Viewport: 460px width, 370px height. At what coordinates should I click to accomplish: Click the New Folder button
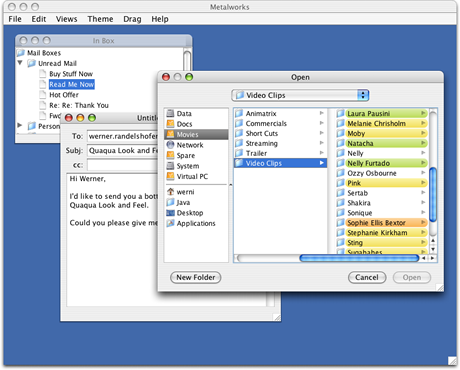(195, 277)
